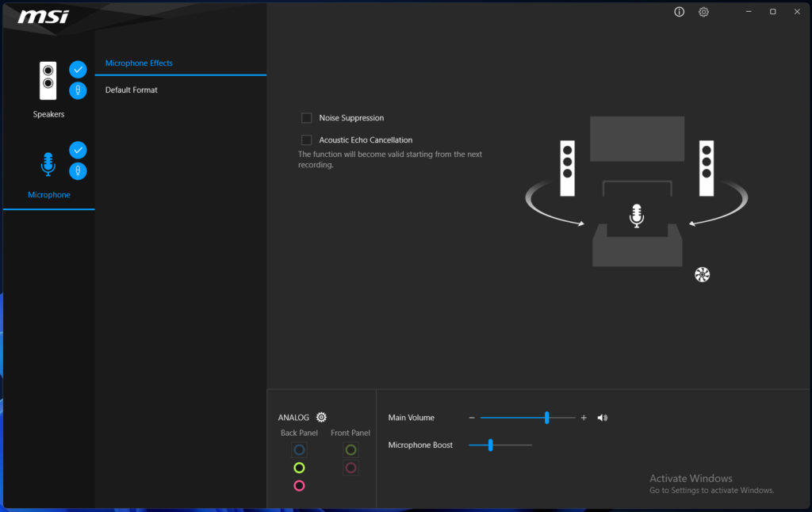Image resolution: width=812 pixels, height=512 pixels.
Task: Click the checkmark badge beside Microphone
Action: [78, 150]
